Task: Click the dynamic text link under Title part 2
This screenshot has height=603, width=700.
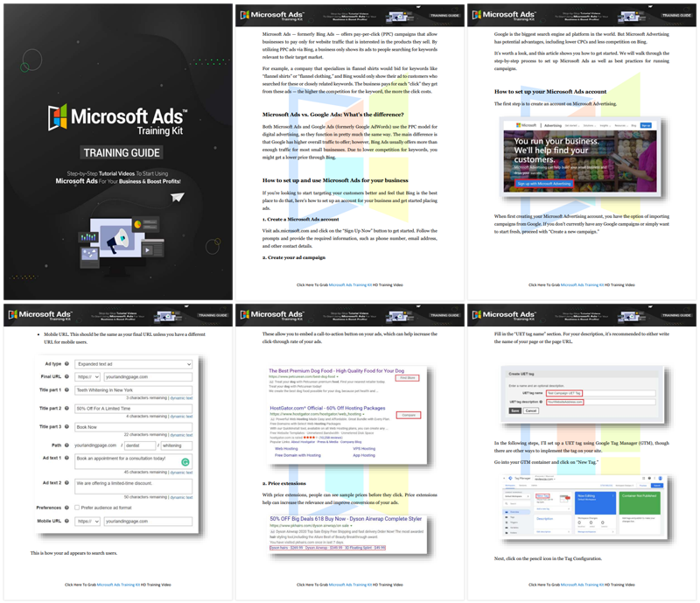Action: coord(181,417)
